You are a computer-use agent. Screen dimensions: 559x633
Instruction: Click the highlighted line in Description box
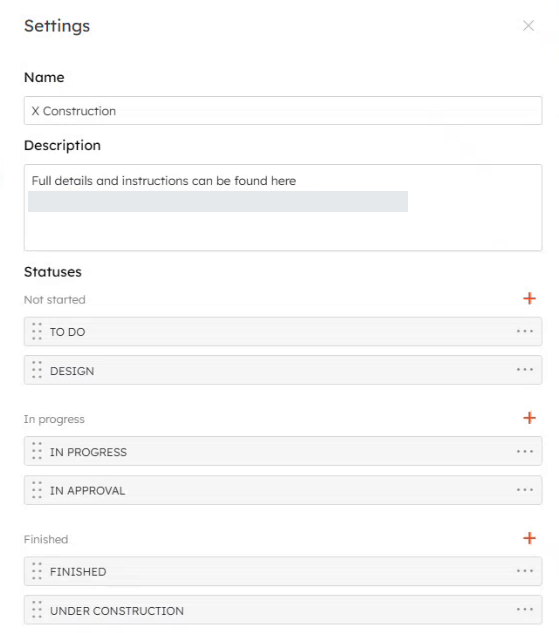pos(218,201)
